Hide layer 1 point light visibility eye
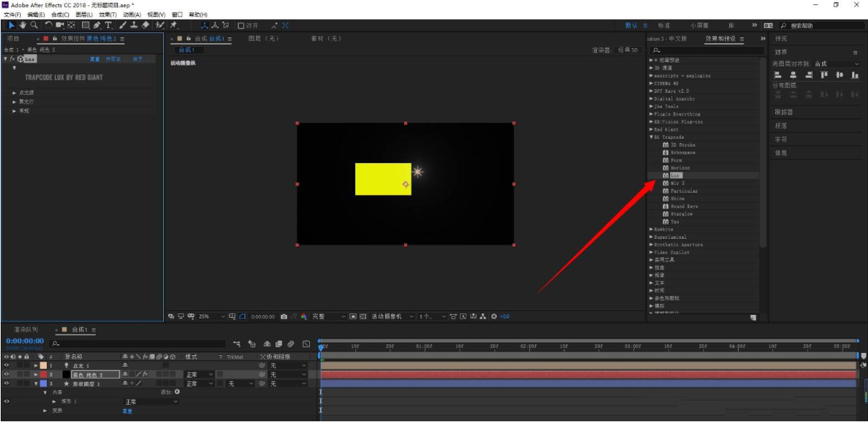 6,366
